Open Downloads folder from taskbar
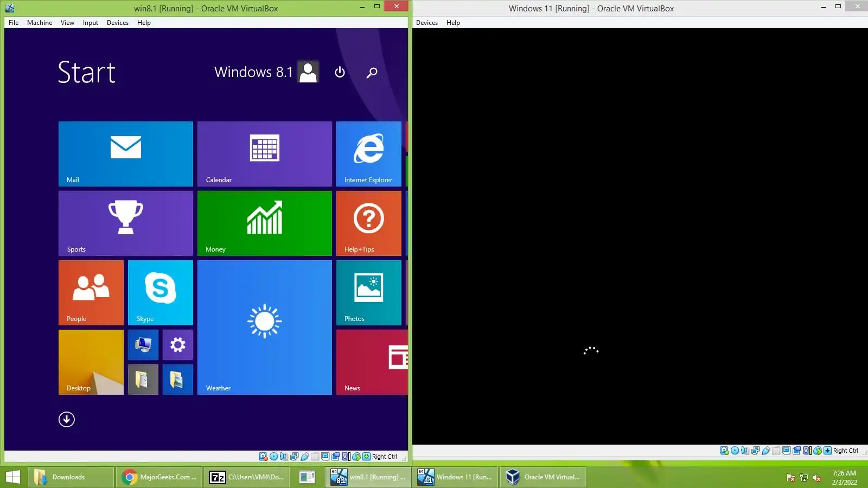The image size is (868, 488). pos(71,477)
